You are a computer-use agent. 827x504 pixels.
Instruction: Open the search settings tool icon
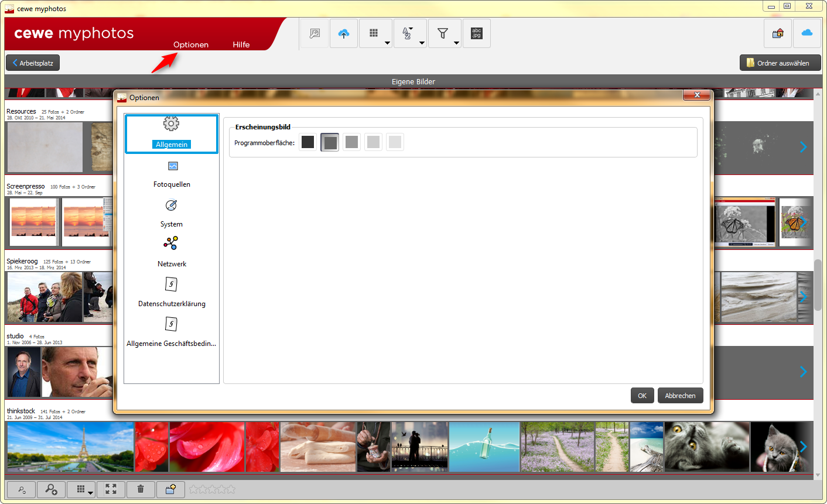coord(315,33)
